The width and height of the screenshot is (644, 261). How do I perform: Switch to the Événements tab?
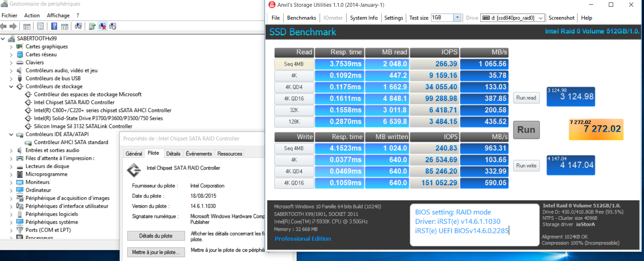pos(199,154)
